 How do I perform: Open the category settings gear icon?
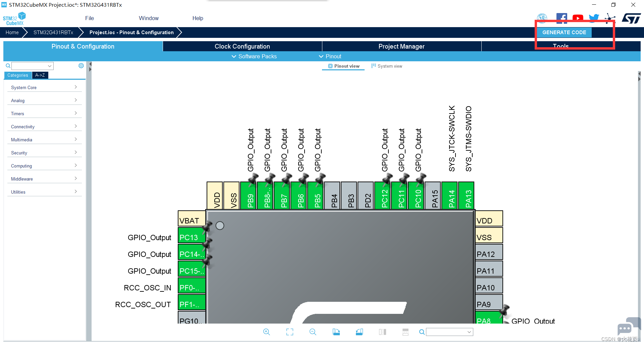click(x=81, y=66)
